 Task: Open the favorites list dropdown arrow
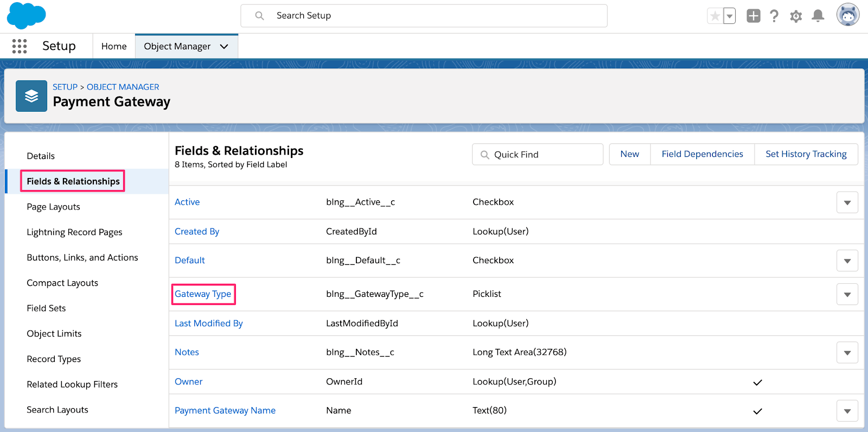[x=730, y=16]
